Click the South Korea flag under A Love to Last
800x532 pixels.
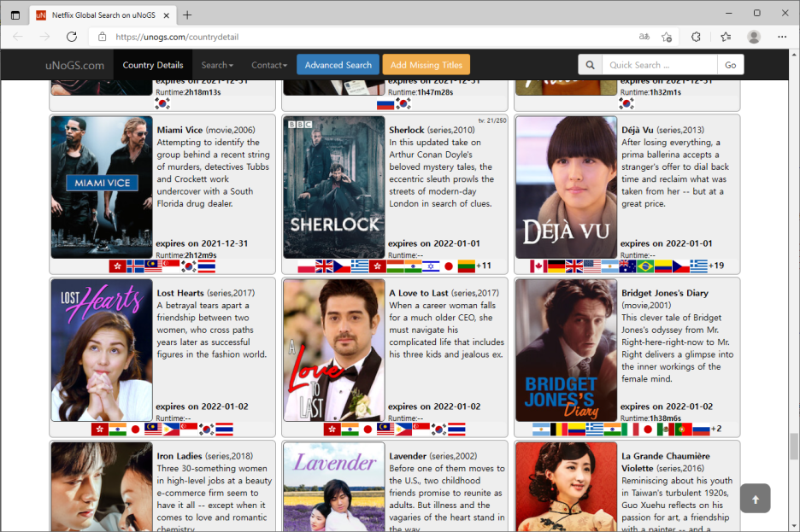(x=438, y=429)
